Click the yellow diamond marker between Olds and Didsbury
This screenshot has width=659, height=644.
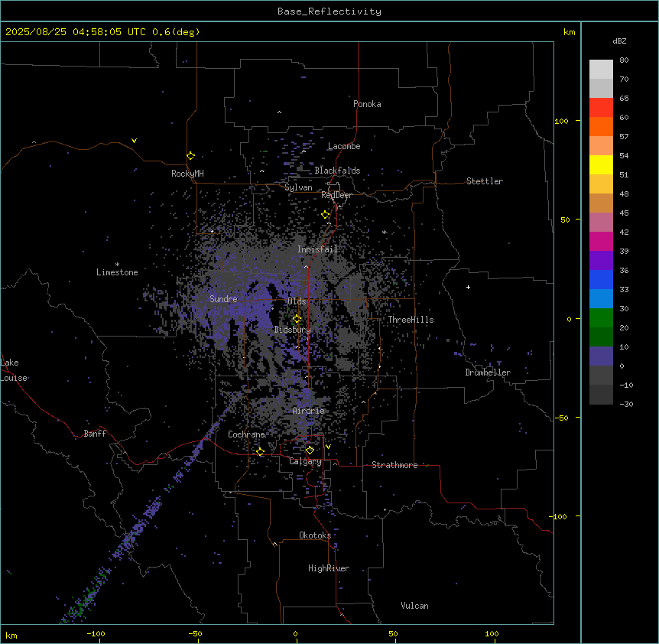pyautogui.click(x=297, y=319)
